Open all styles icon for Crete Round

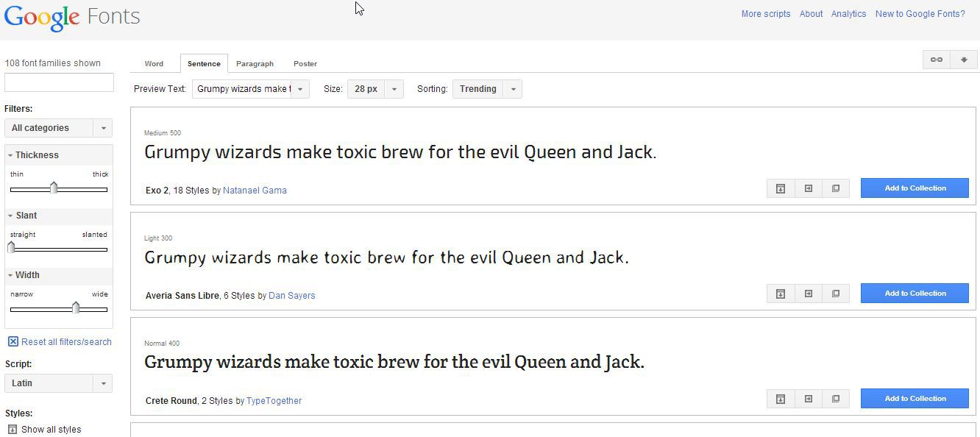(x=781, y=399)
